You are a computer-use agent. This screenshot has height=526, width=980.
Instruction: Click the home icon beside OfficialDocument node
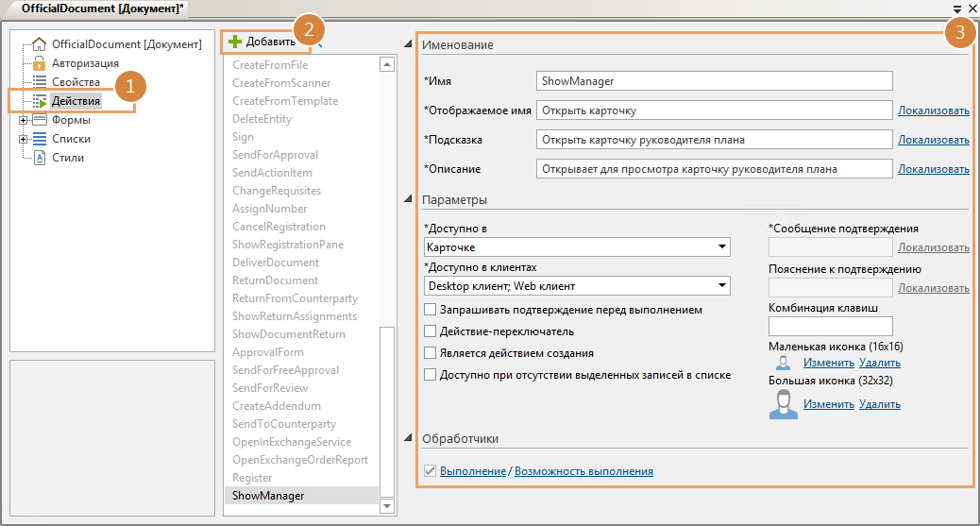point(40,44)
